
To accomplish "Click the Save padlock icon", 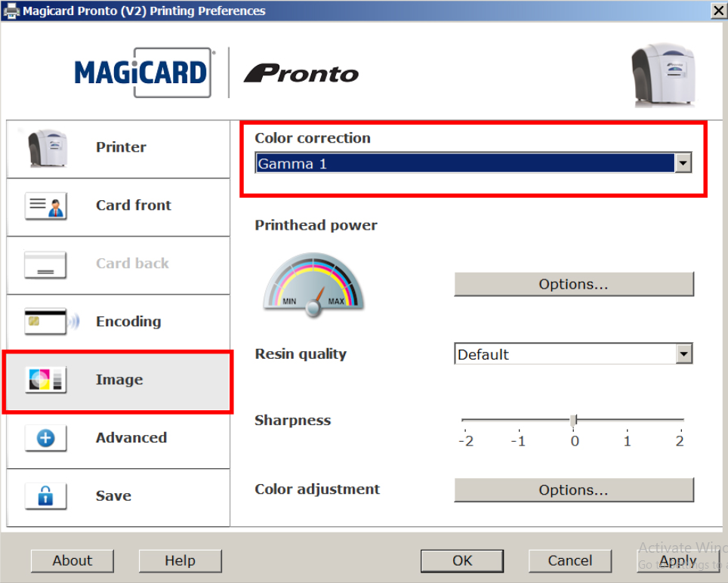I will 45,495.
